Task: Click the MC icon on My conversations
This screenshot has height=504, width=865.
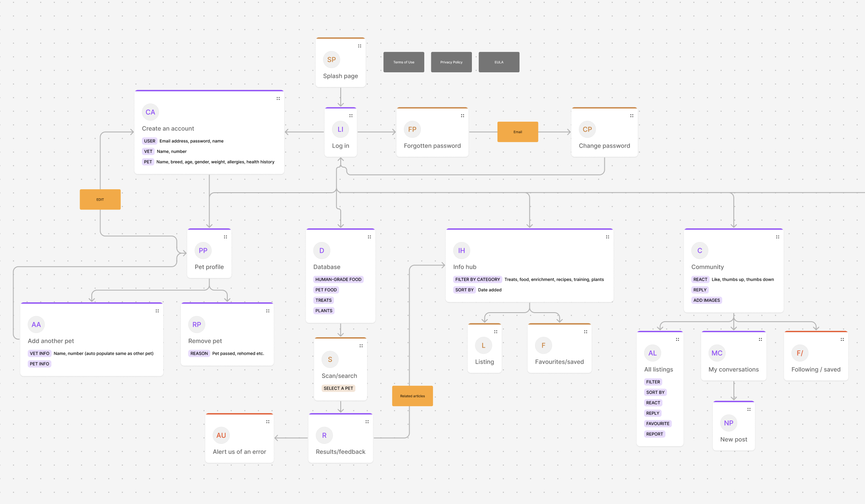Action: point(717,353)
